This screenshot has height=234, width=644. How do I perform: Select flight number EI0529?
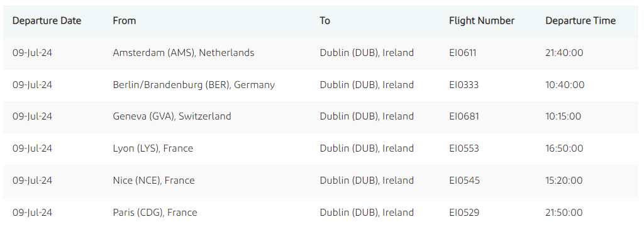(464, 212)
